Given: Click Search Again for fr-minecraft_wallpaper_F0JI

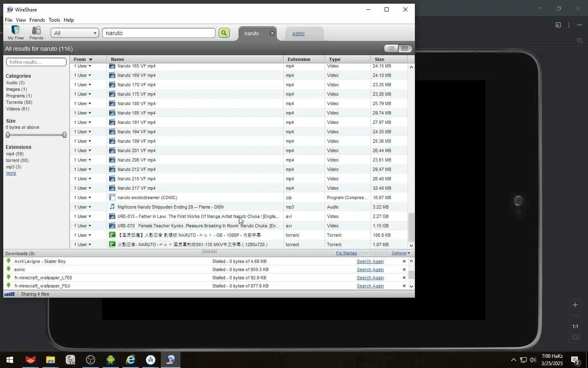Looking at the screenshot, I should [x=370, y=286].
